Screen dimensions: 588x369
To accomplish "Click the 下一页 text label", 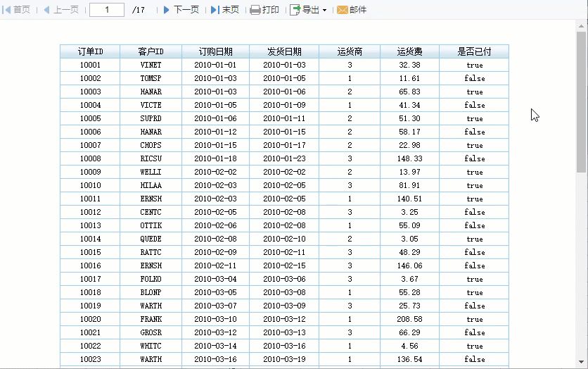I will click(186, 10).
